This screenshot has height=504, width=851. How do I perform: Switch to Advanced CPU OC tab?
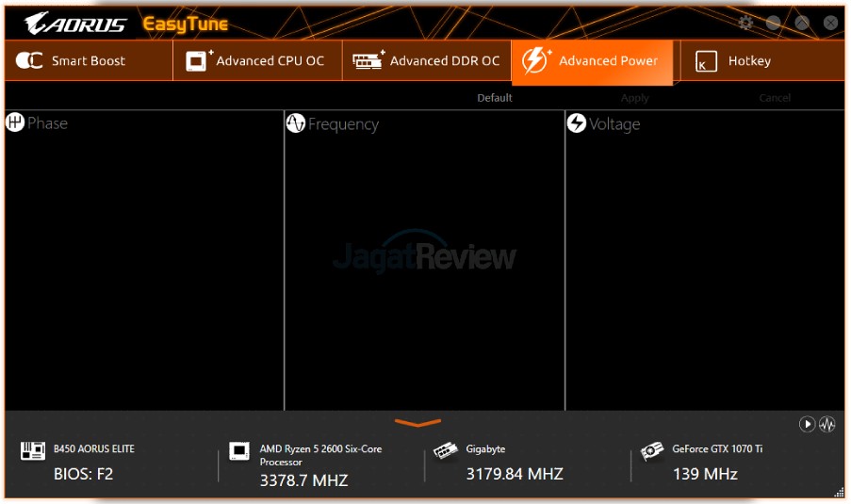tap(257, 60)
